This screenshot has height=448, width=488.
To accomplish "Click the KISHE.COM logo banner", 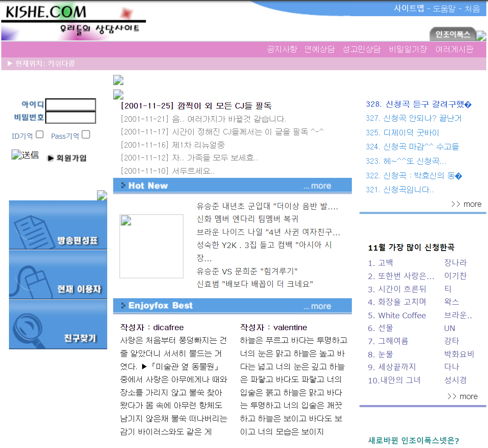I will (73, 21).
